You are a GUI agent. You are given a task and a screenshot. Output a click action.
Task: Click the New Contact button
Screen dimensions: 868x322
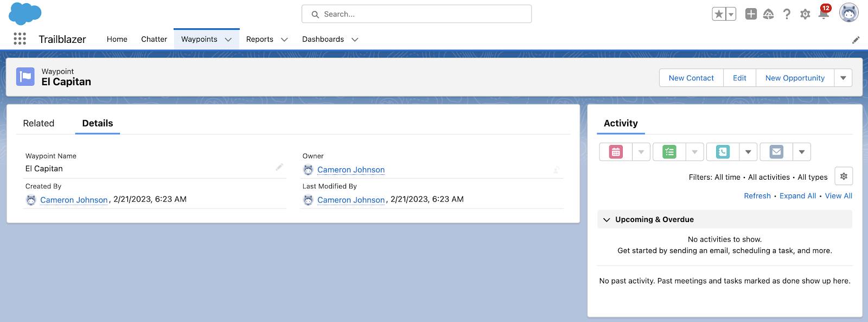[691, 78]
